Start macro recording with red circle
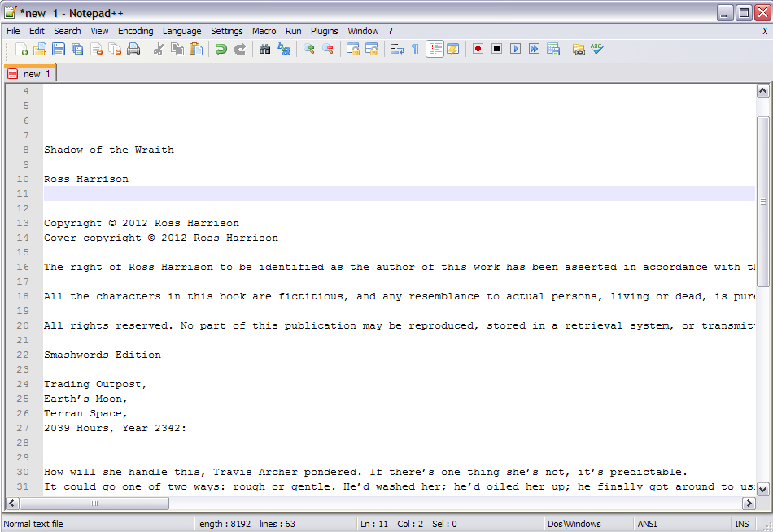The width and height of the screenshot is (773, 532). 478,50
